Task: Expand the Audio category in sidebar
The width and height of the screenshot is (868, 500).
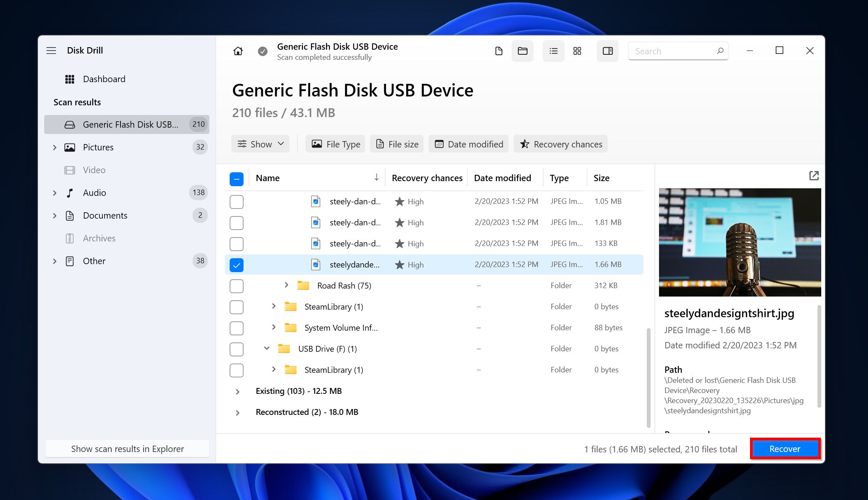Action: pos(54,193)
